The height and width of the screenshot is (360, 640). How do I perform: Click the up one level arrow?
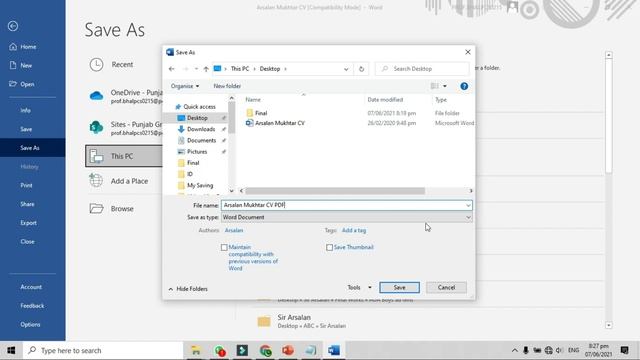pyautogui.click(x=206, y=69)
